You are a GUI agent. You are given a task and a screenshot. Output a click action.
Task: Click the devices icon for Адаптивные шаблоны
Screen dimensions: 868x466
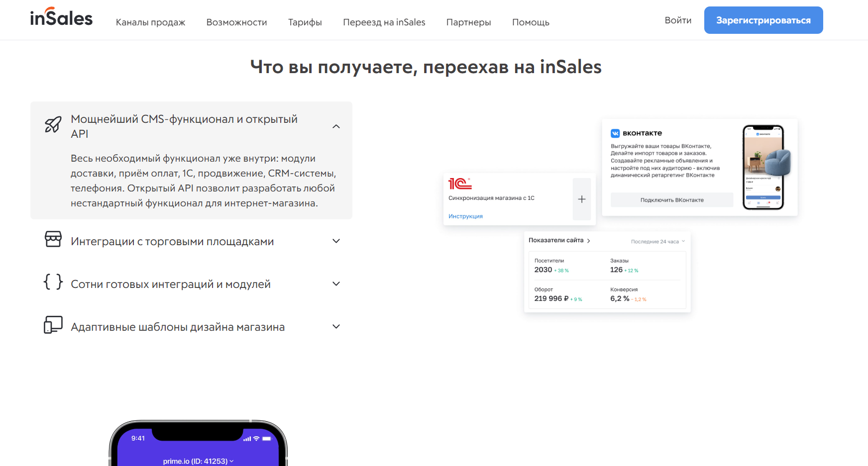pos(53,325)
